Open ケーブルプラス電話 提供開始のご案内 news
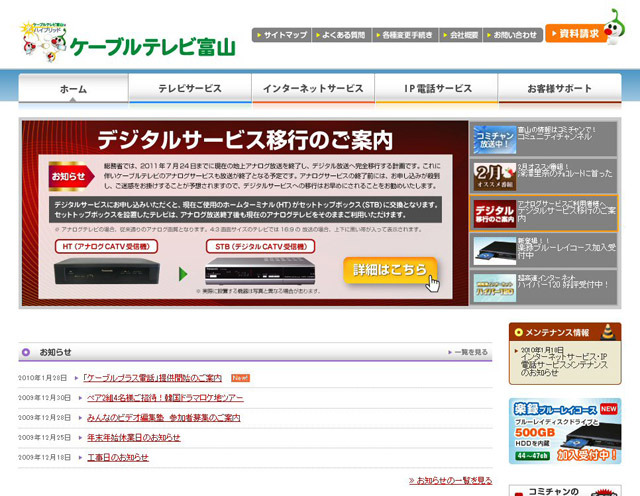 [x=152, y=378]
